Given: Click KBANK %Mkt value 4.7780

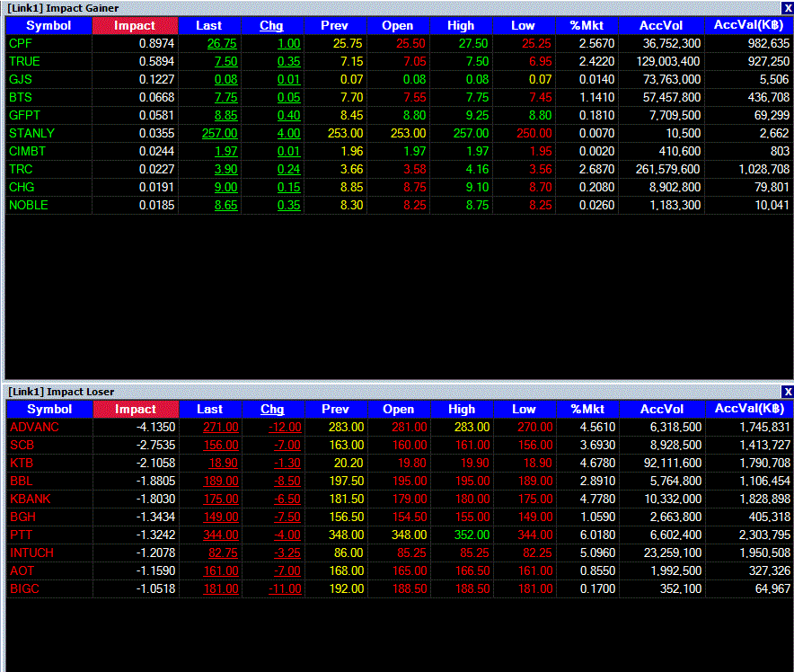Looking at the screenshot, I should coord(597,500).
